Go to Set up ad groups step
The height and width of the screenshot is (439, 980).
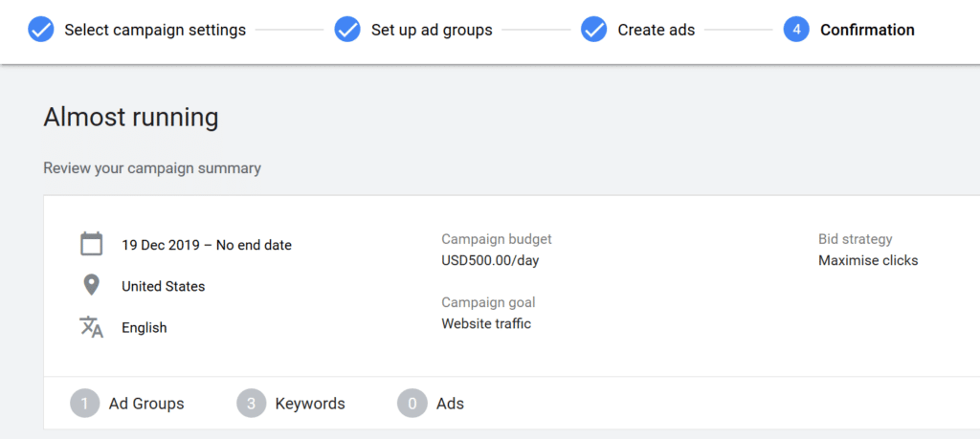[x=432, y=30]
